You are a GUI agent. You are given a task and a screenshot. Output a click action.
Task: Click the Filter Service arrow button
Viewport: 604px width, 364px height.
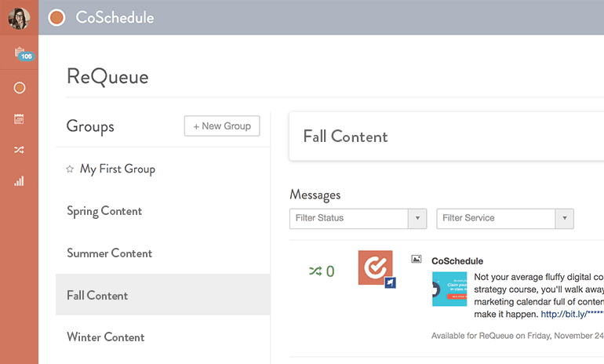click(x=564, y=218)
